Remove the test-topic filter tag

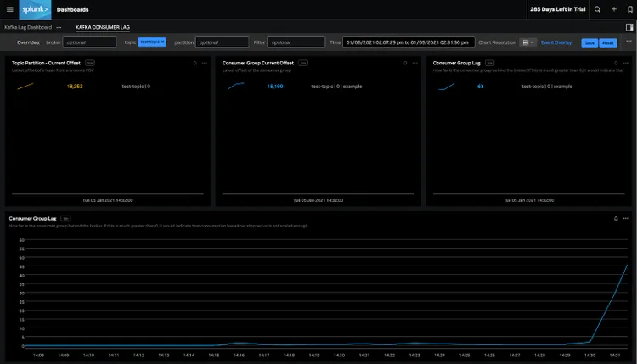162,42
